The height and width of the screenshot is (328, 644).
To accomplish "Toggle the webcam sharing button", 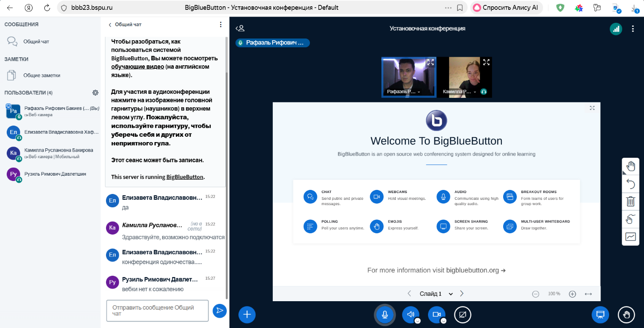I will pyautogui.click(x=436, y=315).
